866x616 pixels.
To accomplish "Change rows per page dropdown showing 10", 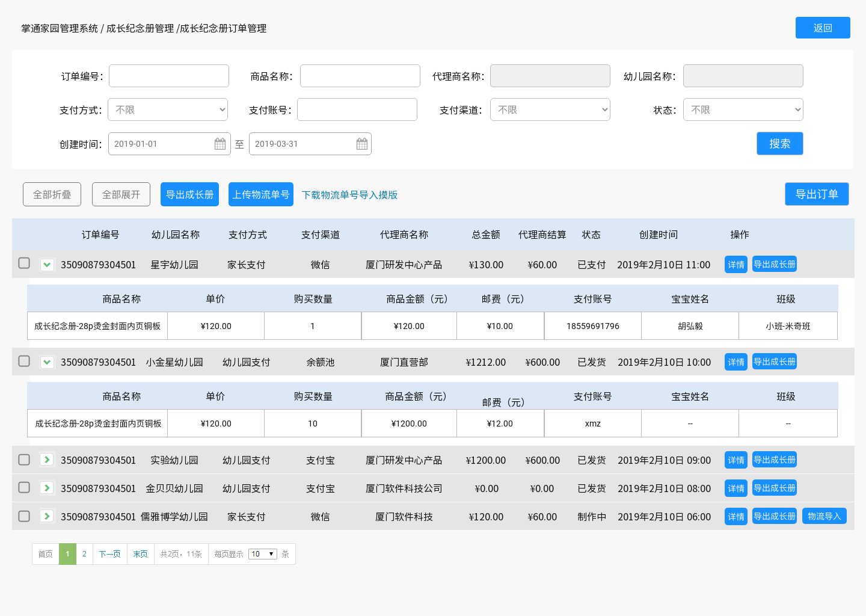I will [263, 554].
